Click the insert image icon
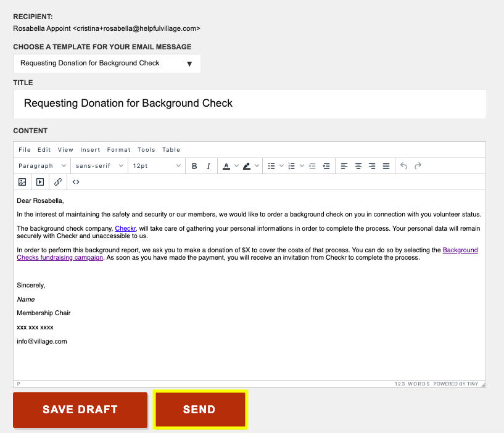 click(22, 182)
